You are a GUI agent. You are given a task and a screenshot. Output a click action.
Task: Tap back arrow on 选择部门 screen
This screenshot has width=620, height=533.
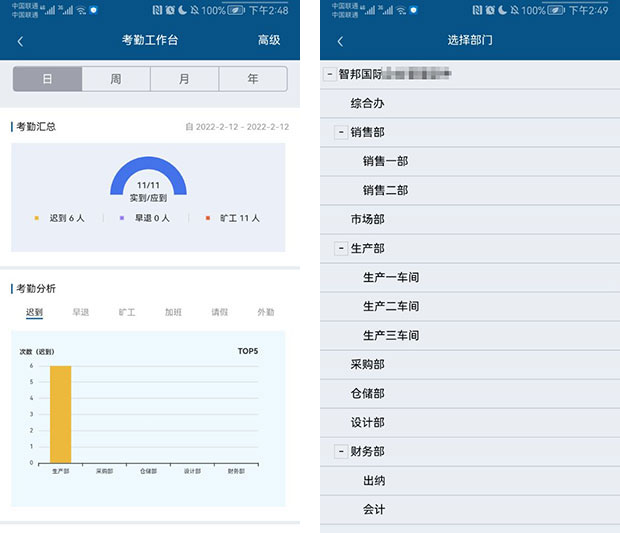[340, 41]
